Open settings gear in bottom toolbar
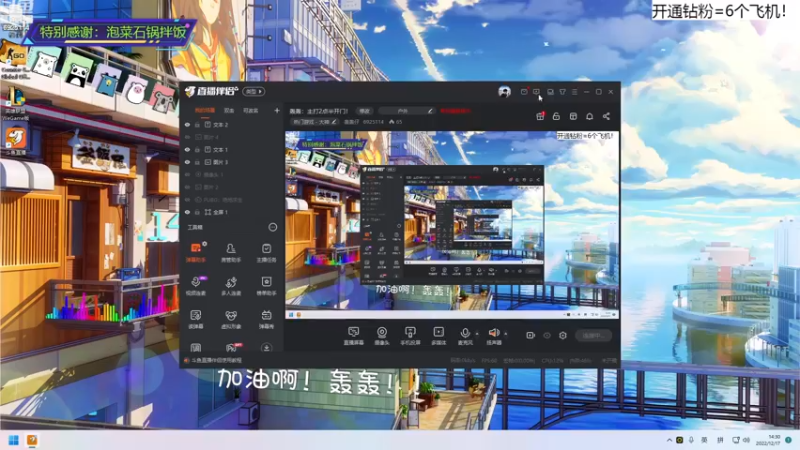Screen dimensions: 800x450 point(563,335)
